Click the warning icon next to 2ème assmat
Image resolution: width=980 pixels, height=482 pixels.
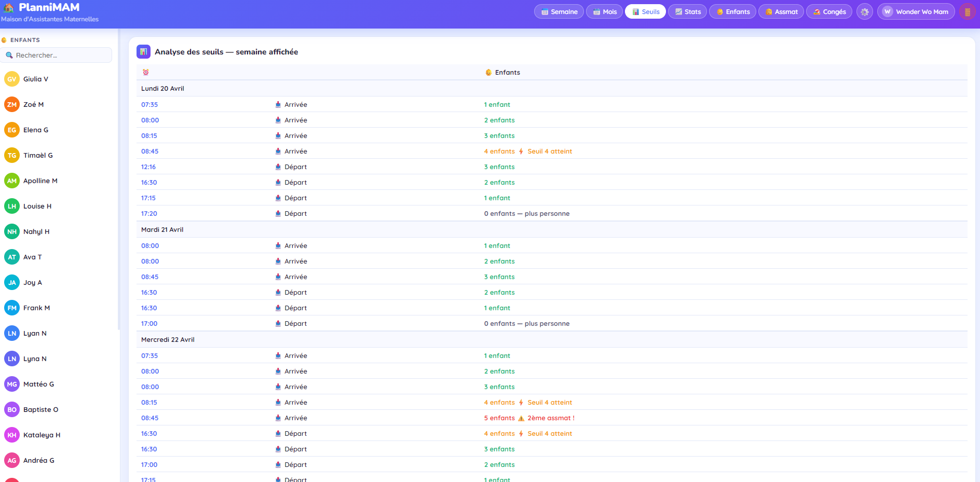pos(521,418)
